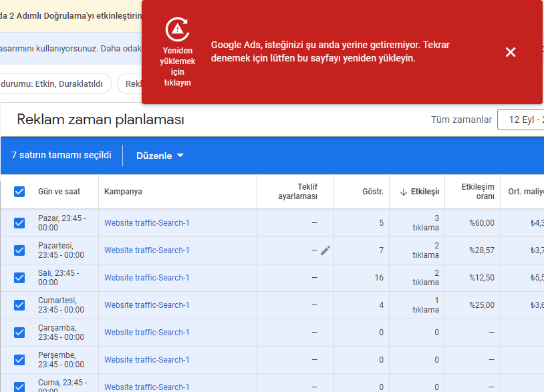544x392 pixels.
Task: Edit bid adjustment pencil for Pazartesi row
Action: point(325,250)
